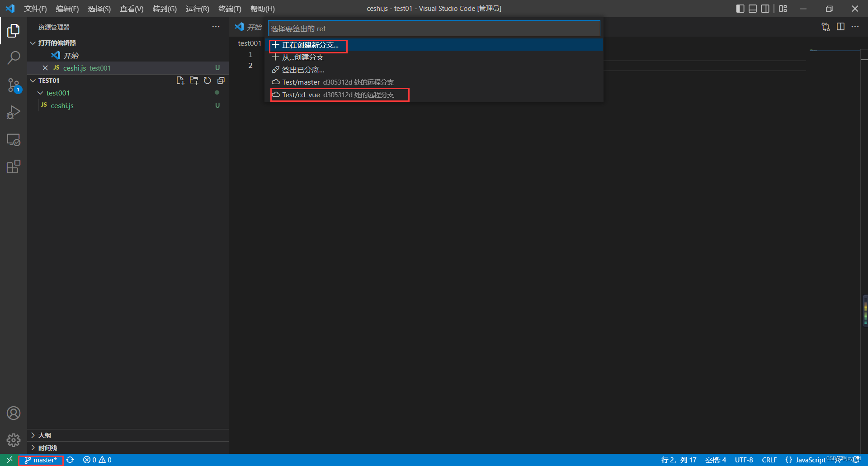The height and width of the screenshot is (466, 868).
Task: Click the test001 breadcrumb item
Action: [x=250, y=43]
